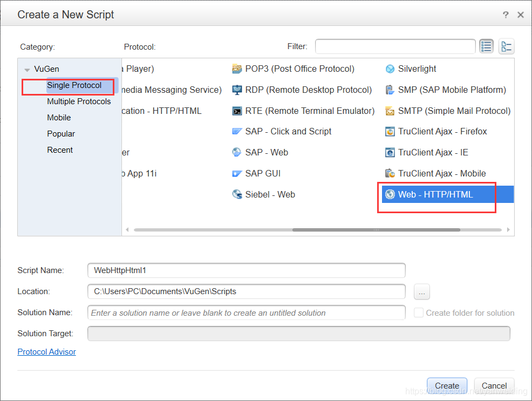Click the Cancel button
The width and height of the screenshot is (532, 401).
494,386
